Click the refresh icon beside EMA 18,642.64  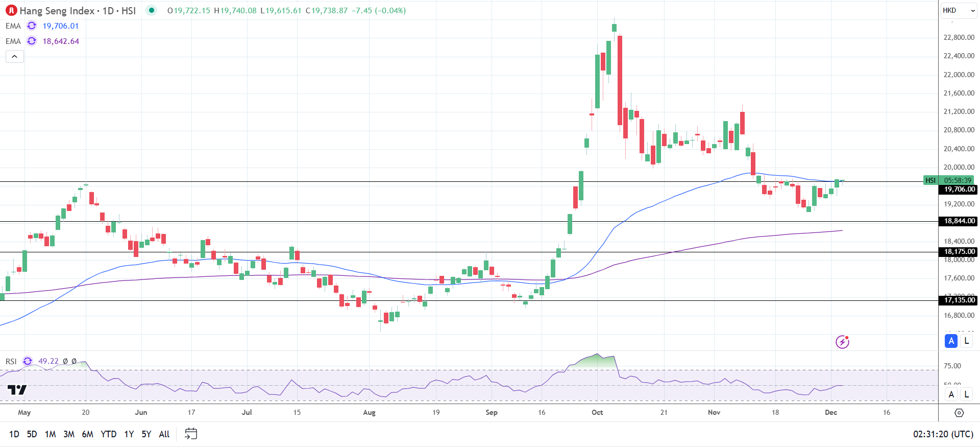(32, 41)
